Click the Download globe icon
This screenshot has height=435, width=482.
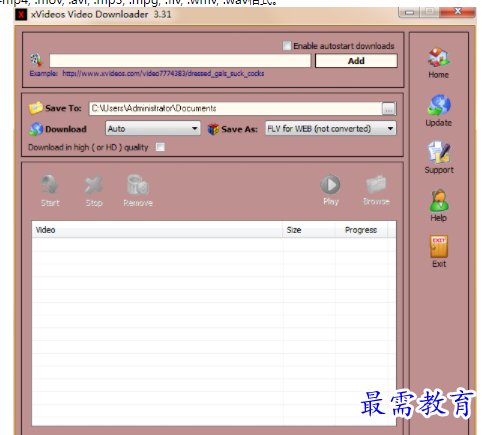click(36, 129)
